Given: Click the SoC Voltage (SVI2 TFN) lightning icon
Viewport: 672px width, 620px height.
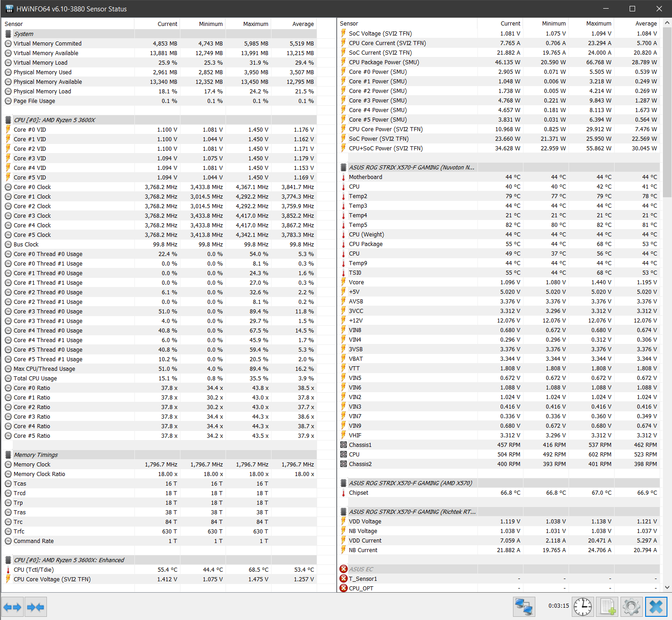Looking at the screenshot, I should [344, 33].
